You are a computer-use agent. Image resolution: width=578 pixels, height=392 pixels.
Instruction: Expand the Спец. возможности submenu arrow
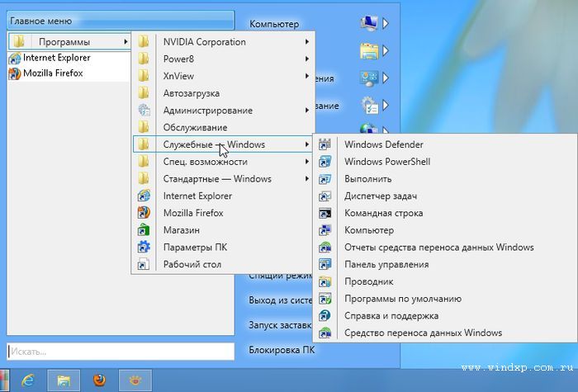pos(306,162)
